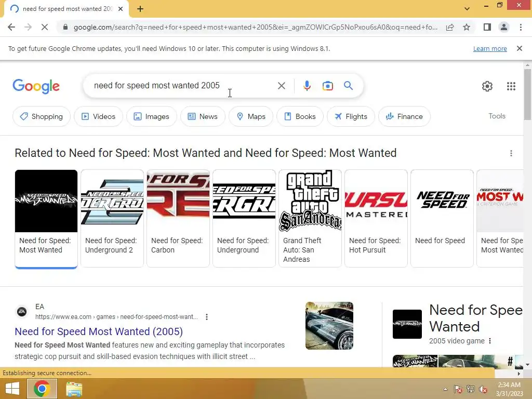
Task: View site info via the lock icon
Action: point(65,27)
